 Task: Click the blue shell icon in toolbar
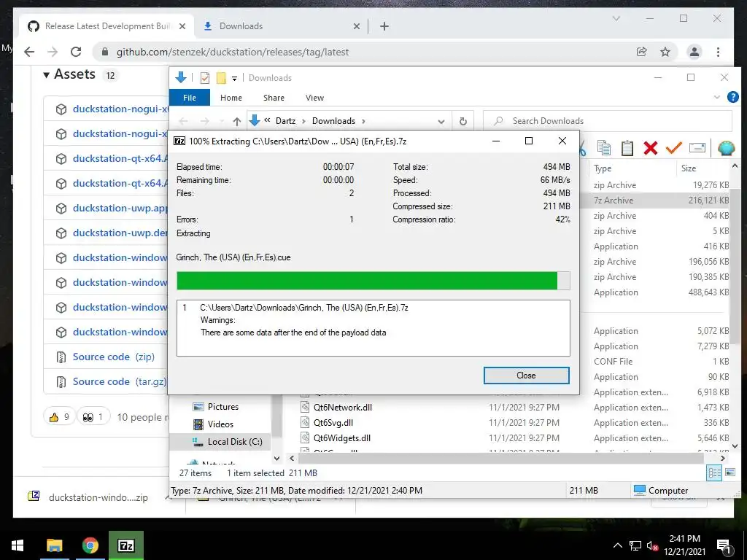coord(726,148)
